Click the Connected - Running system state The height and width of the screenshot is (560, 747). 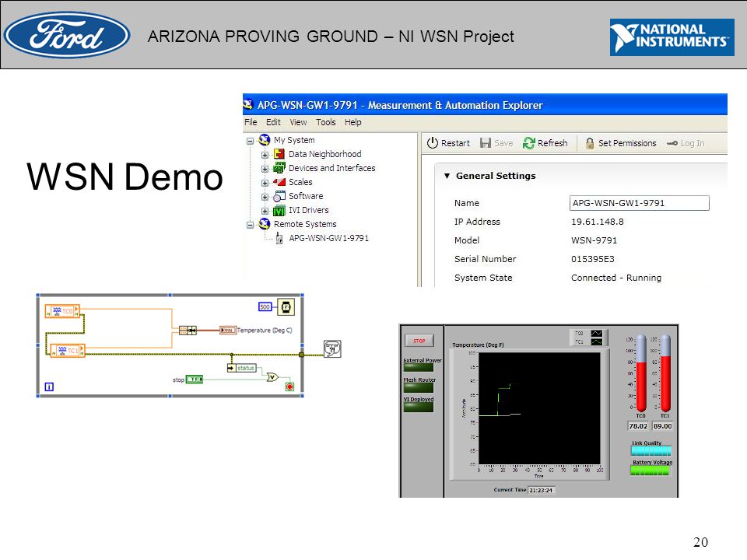(616, 278)
